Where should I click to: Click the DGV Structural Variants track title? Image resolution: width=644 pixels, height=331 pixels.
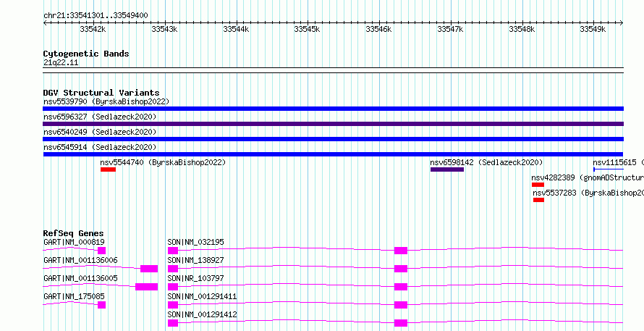pyautogui.click(x=101, y=93)
